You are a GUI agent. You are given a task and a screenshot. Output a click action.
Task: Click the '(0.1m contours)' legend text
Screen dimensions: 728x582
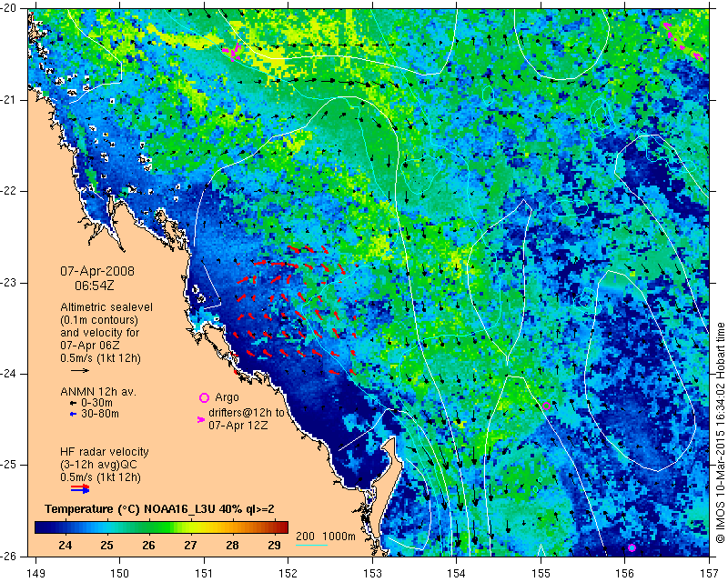(99, 320)
